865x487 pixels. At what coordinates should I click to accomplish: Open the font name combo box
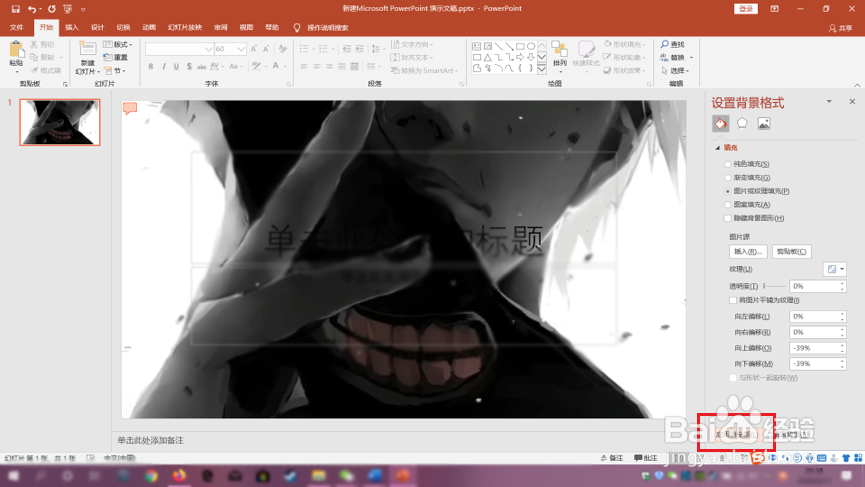tap(179, 49)
